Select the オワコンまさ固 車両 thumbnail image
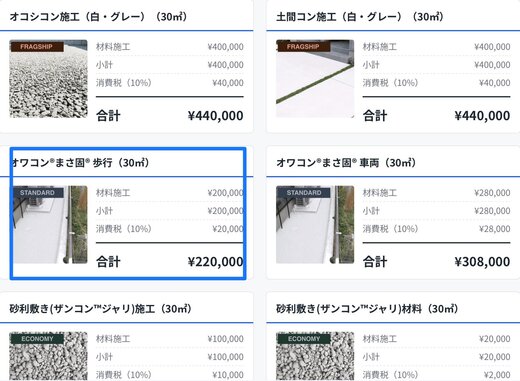Screen dimensions: 520x381 pos(315,225)
